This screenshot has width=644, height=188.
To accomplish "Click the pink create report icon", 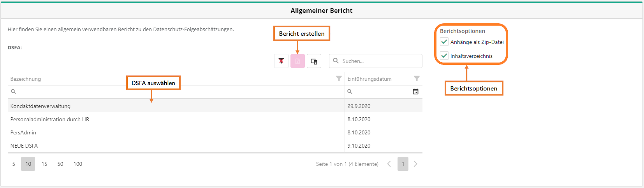I will [x=297, y=61].
